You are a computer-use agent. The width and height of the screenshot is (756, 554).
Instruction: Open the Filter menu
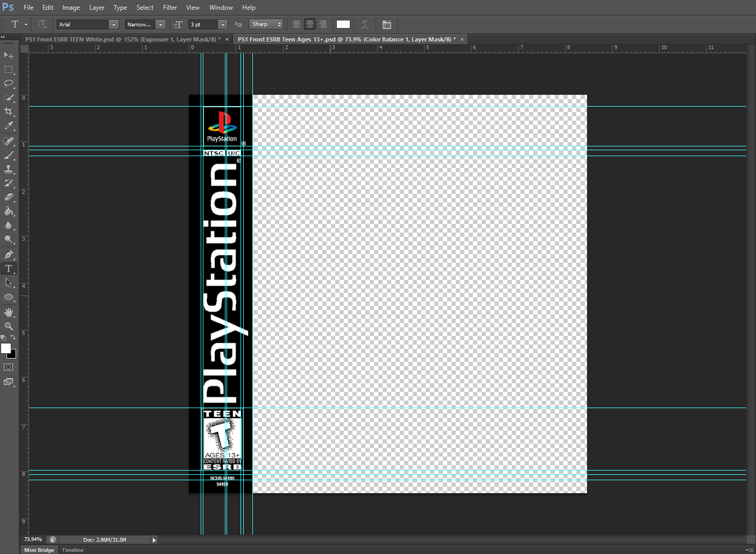170,8
